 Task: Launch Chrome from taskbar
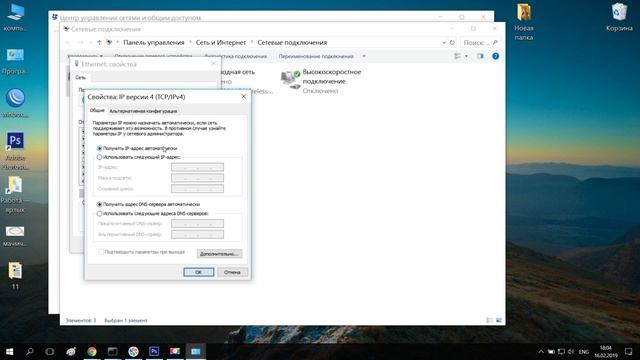tap(92, 351)
